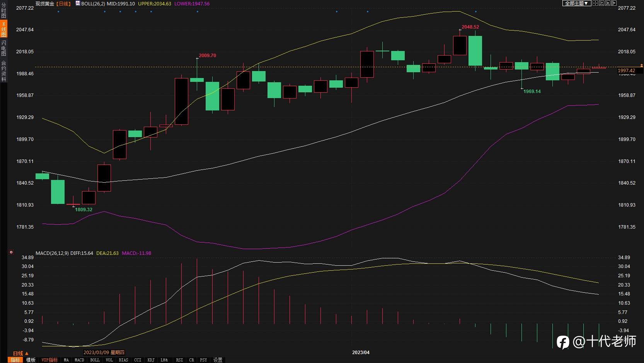This screenshot has height=363, width=644.
Task: Click the blue event dot above 2009.70 candle
Action: tap(198, 12)
